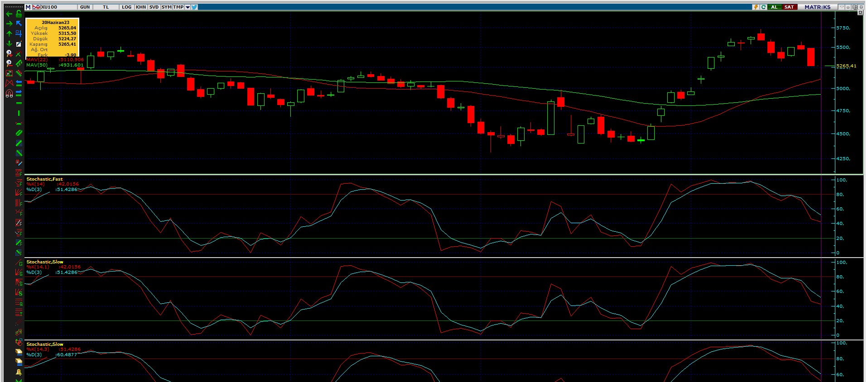The width and height of the screenshot is (868, 382).
Task: Click the 20Haziran23 date in data box
Action: point(56,23)
